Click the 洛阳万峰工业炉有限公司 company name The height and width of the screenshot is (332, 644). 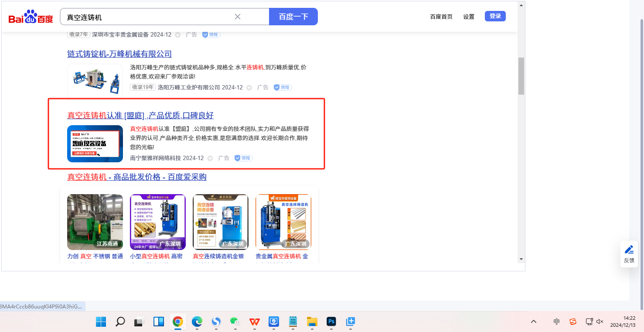[x=189, y=87]
